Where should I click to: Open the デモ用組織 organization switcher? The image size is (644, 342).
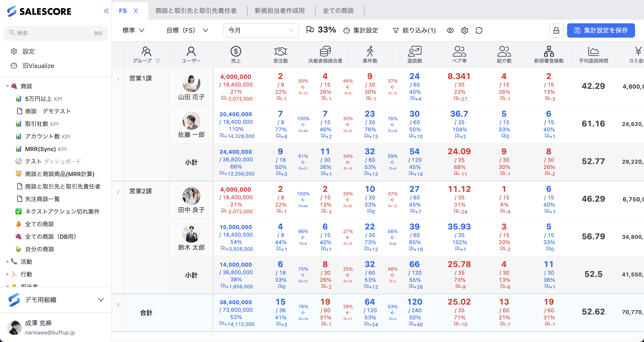[55, 300]
